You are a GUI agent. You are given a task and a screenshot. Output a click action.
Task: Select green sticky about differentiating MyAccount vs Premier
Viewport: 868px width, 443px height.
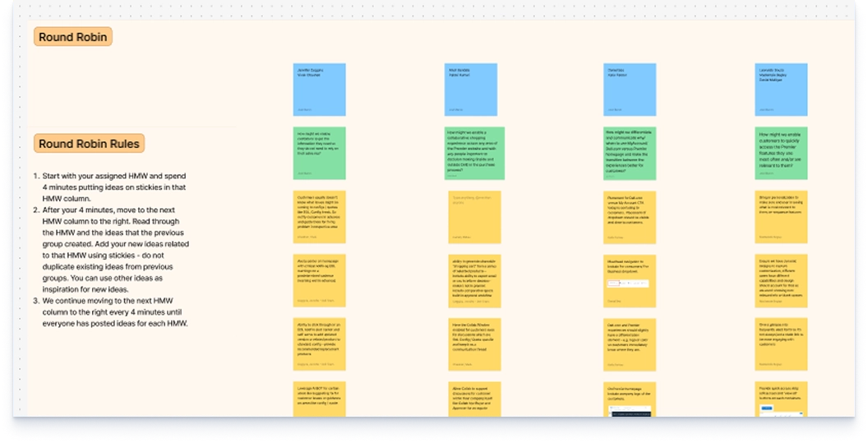[x=630, y=154]
